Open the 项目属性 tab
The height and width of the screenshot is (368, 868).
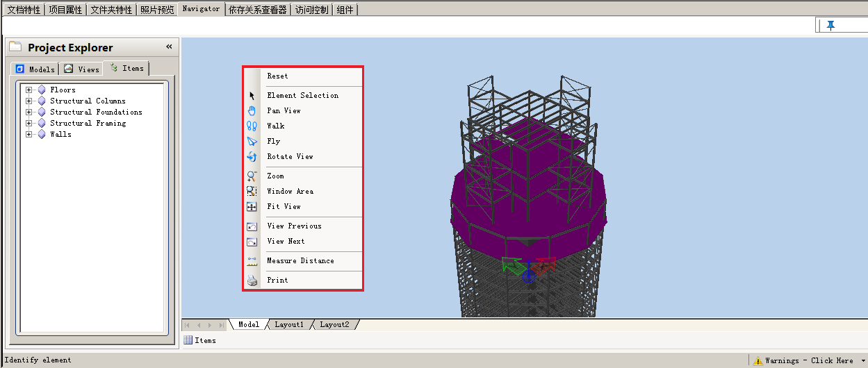[x=65, y=10]
